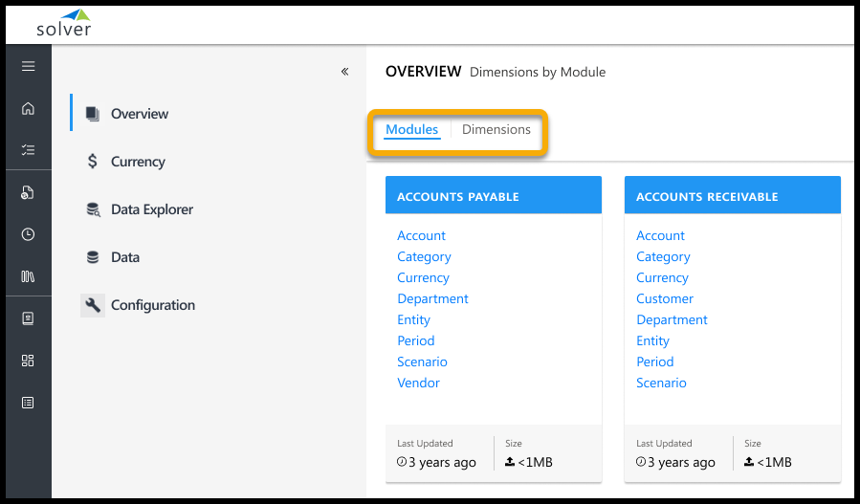The width and height of the screenshot is (860, 504).
Task: Open Data Explorer in side menu
Action: [151, 209]
